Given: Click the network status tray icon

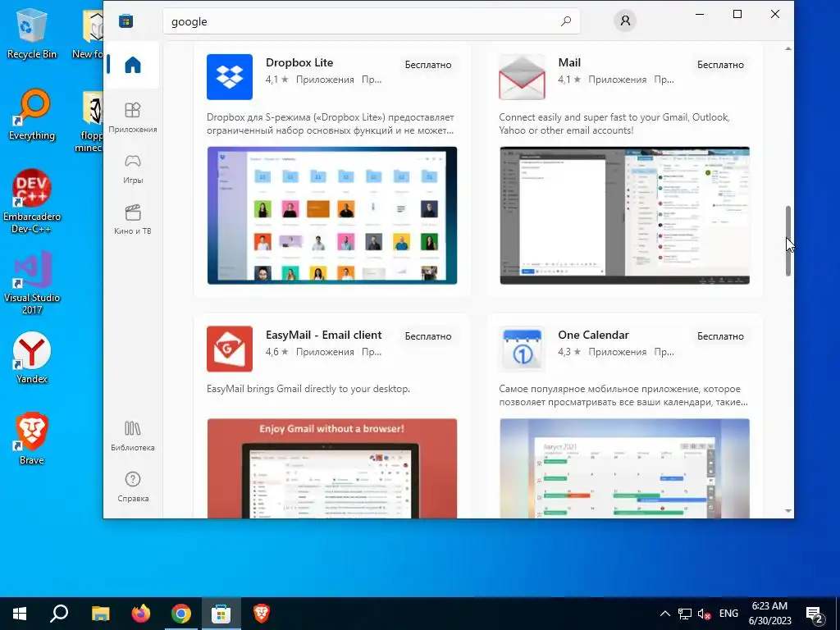Looking at the screenshot, I should [x=685, y=614].
